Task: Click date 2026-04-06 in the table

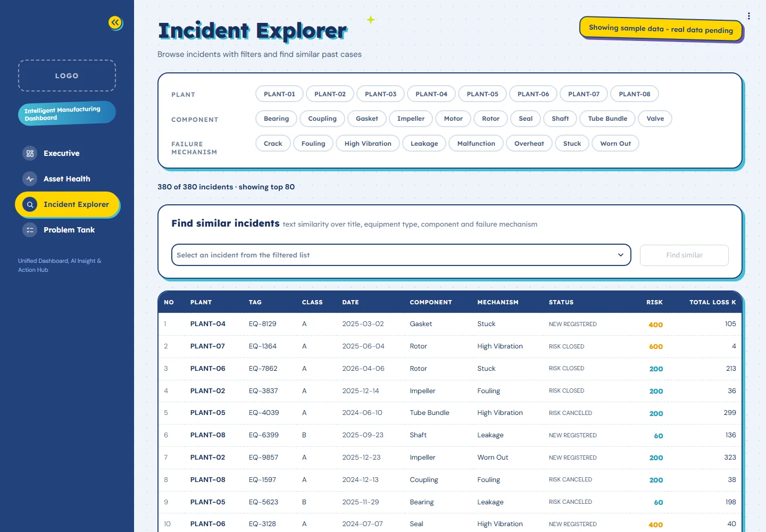Action: (363, 369)
